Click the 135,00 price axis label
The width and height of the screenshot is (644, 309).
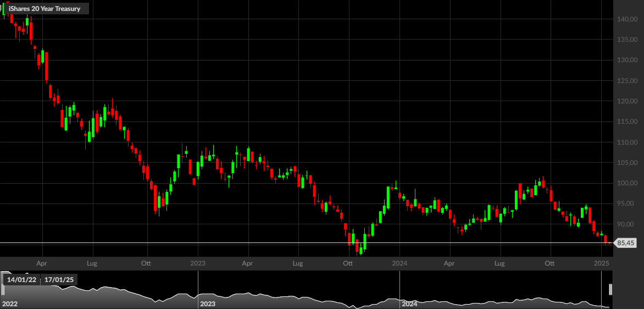tap(628, 40)
